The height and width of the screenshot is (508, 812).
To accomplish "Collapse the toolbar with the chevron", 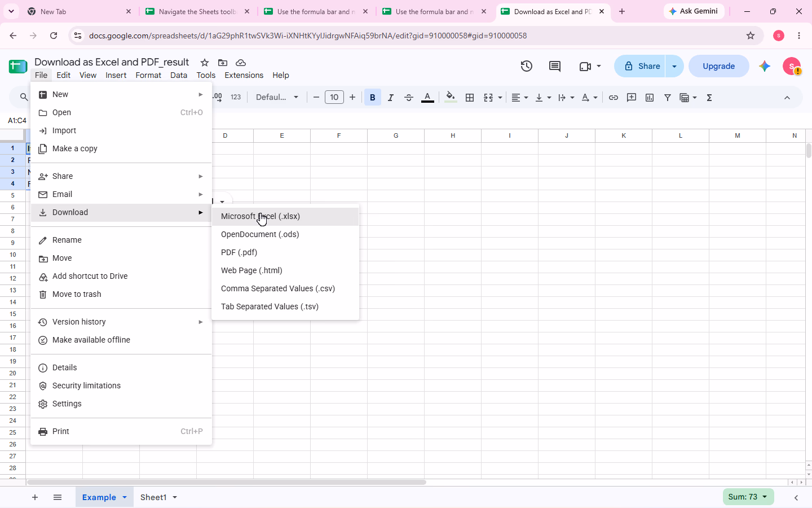I will [x=787, y=98].
